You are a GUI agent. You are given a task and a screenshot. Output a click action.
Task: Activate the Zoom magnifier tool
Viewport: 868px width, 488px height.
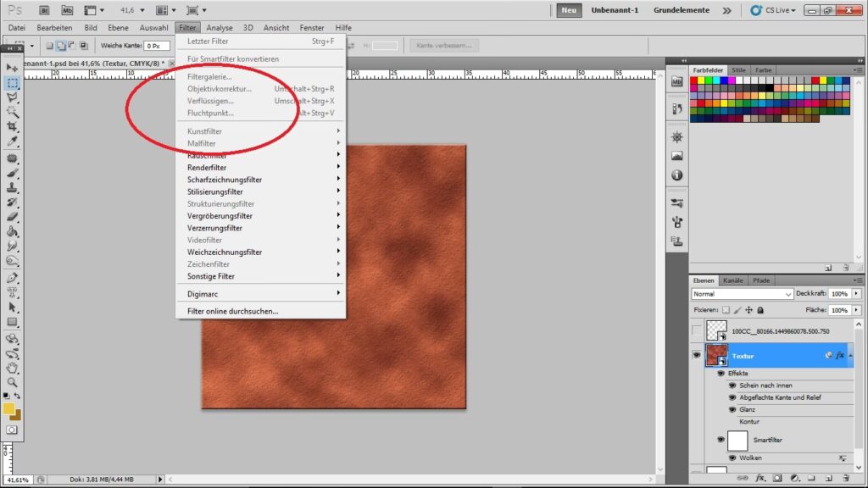[13, 382]
